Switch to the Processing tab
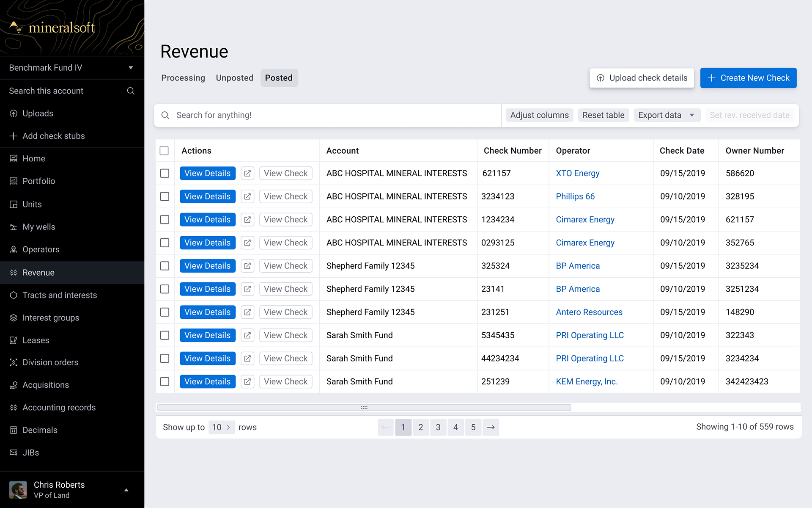The image size is (812, 508). tap(183, 78)
